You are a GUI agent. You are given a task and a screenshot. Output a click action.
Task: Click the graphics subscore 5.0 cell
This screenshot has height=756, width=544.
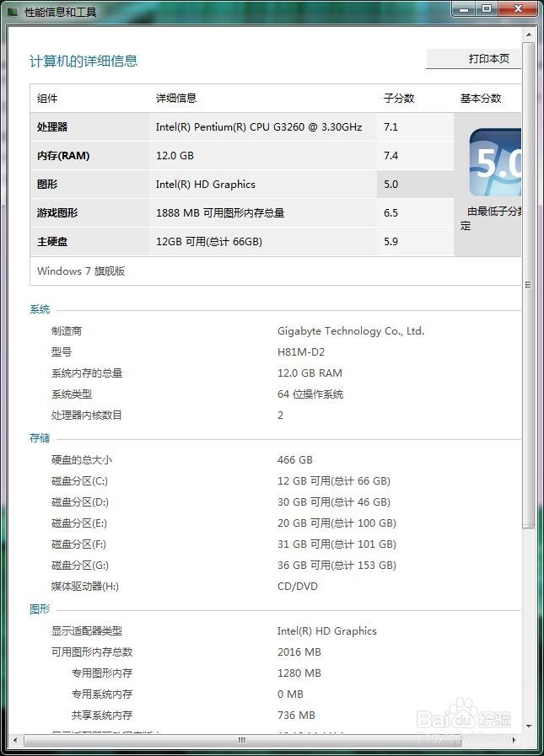tap(415, 185)
